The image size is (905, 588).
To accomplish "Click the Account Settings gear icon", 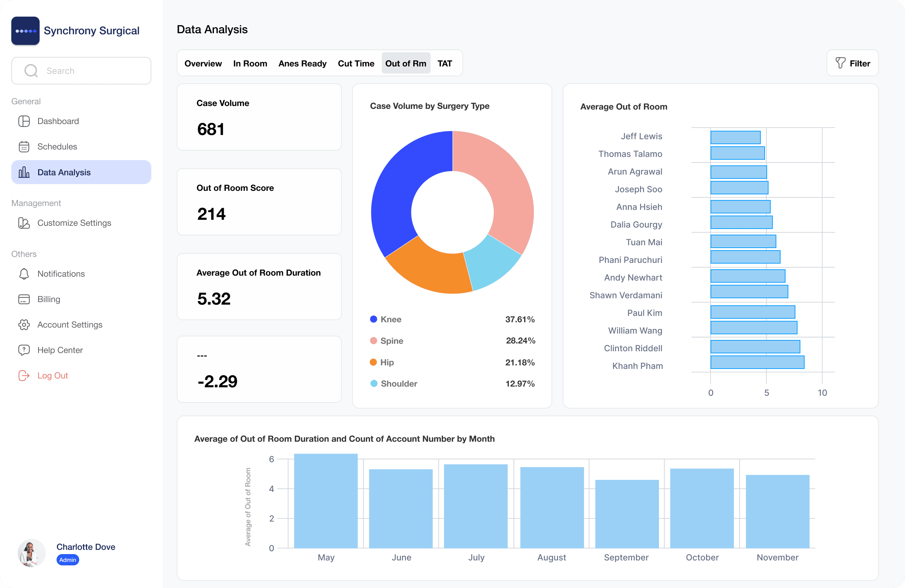I will click(x=24, y=325).
